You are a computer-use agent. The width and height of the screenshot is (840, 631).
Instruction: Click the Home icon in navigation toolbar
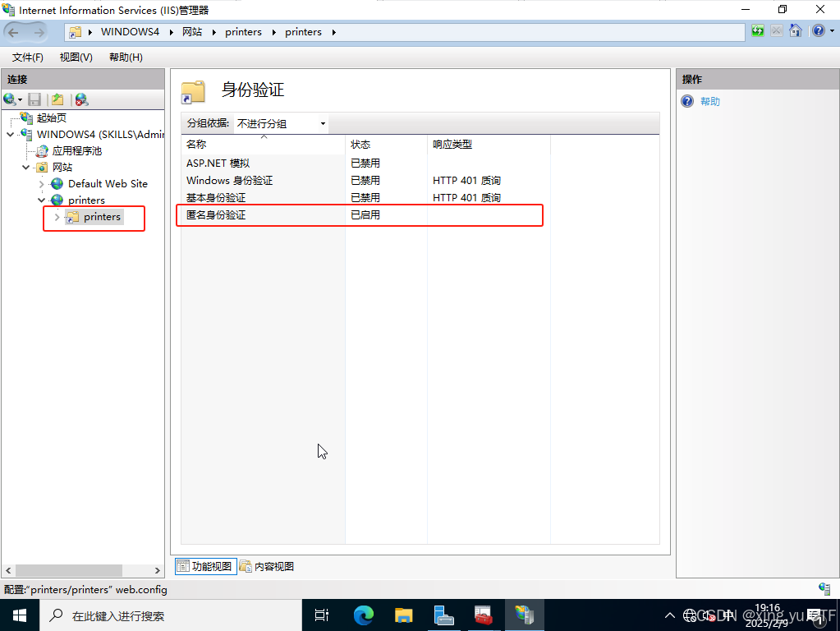pyautogui.click(x=795, y=31)
